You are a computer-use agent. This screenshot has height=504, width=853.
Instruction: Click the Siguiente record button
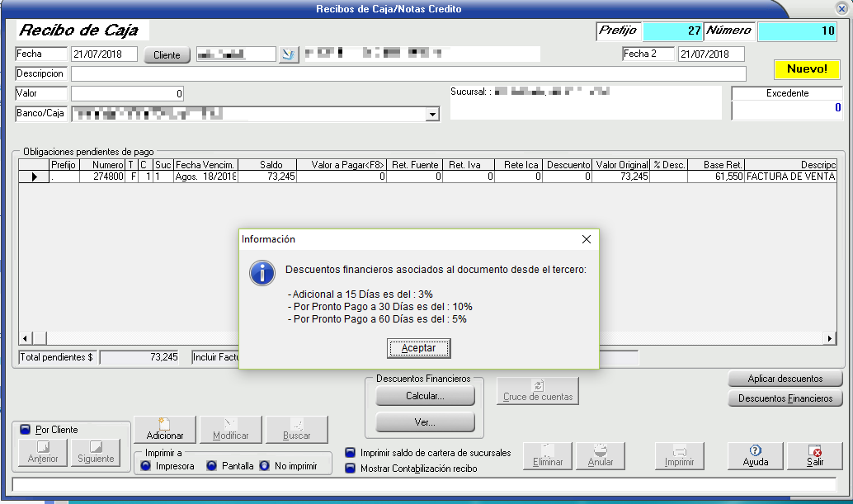coord(94,452)
